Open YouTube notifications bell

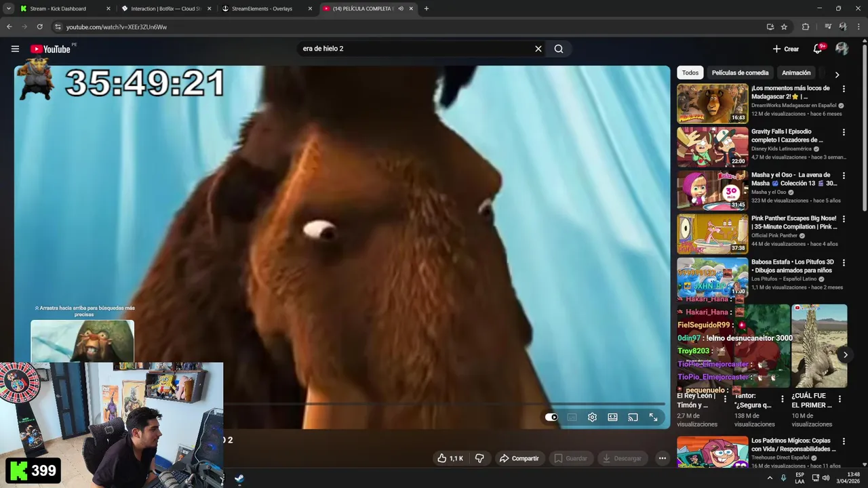pos(818,49)
